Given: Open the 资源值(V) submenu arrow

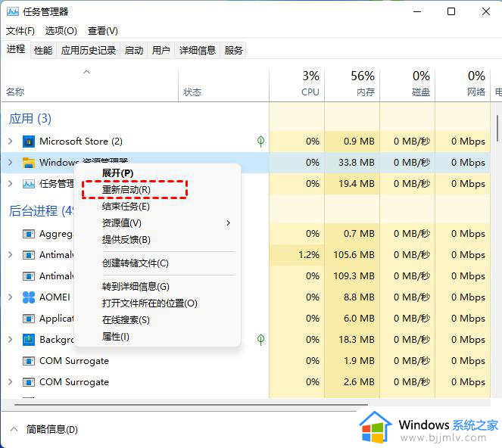Looking at the screenshot, I should coord(228,222).
